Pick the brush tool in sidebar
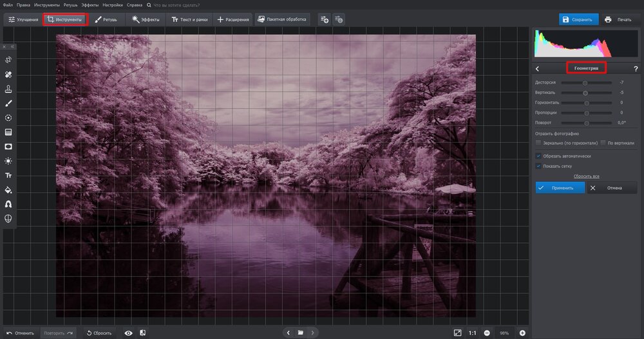Image resolution: width=644 pixels, height=339 pixels. tap(8, 103)
